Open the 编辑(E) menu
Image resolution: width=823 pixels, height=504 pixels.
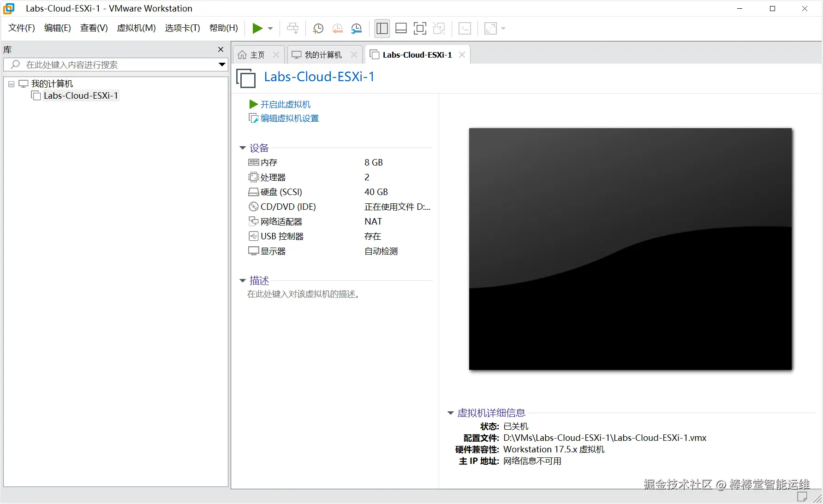point(58,28)
